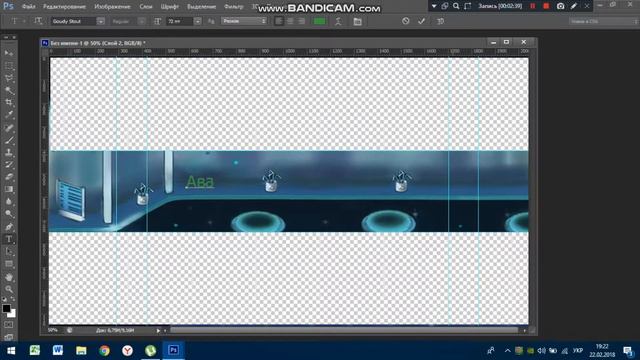640x360 pixels.
Task: Click the background white color swatch
Action: pos(12,313)
